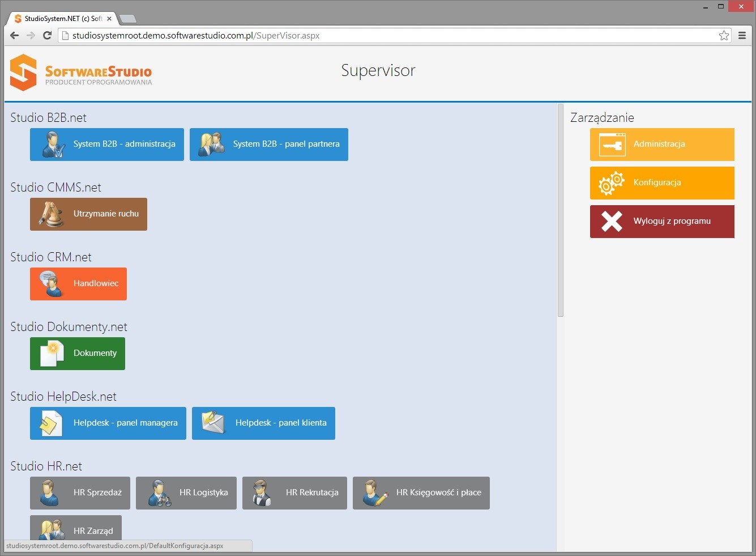Click the Supervisor page title
Viewport: 756px width, 556px height.
[x=378, y=70]
